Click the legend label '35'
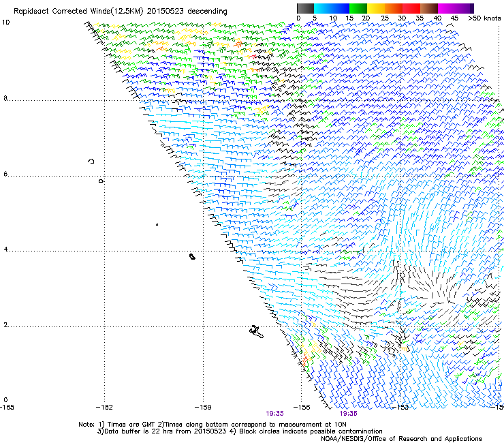The height and width of the screenshot is (443, 504). coord(420,18)
